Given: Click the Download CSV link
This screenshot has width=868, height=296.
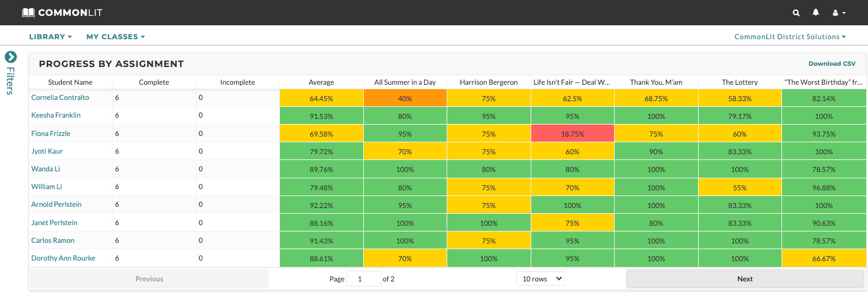Looking at the screenshot, I should 832,64.
